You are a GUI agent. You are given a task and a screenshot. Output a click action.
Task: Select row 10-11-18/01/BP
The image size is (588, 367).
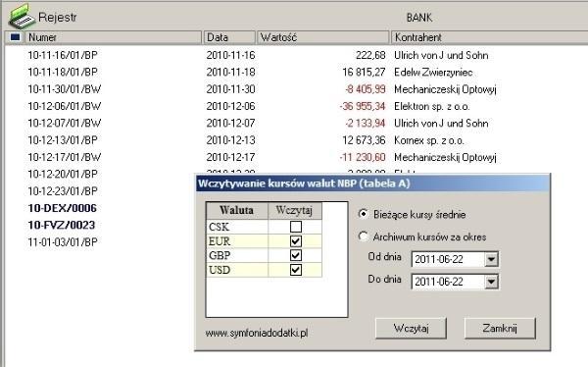tap(63, 72)
